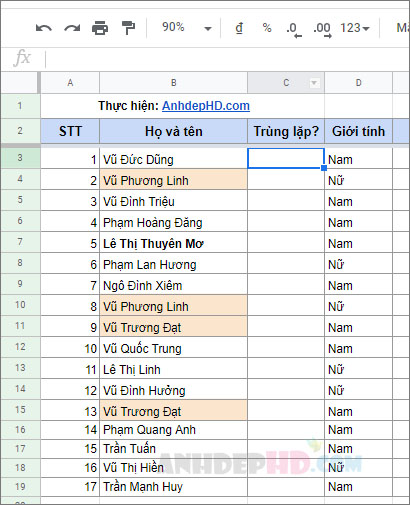The image size is (410, 505).
Task: Open the 123 number format dropdown
Action: click(x=355, y=28)
